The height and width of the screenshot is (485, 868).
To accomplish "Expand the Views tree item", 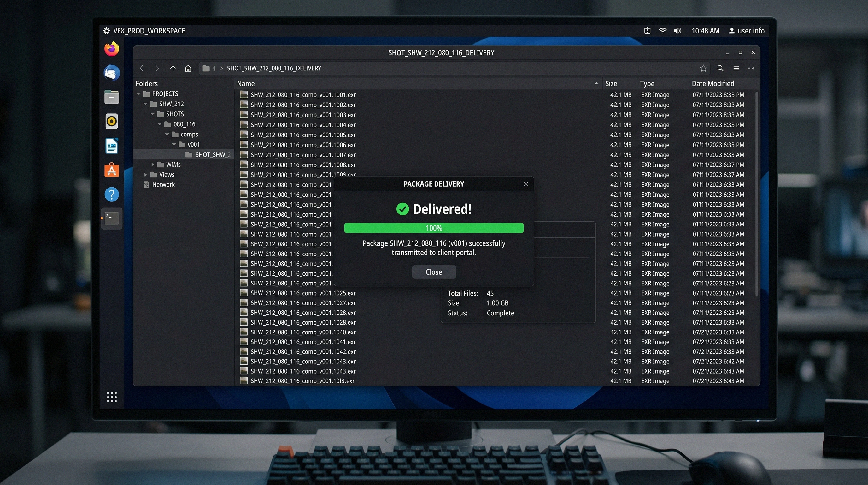I will tap(146, 175).
